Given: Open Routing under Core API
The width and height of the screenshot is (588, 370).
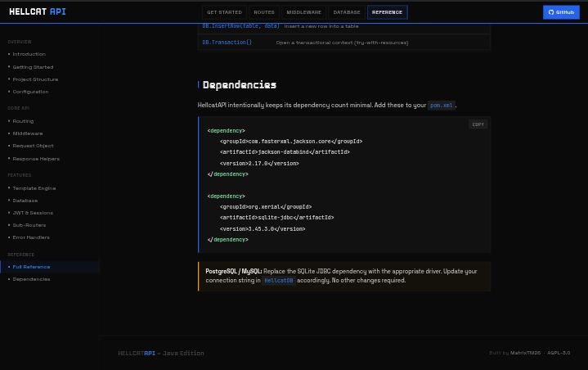Looking at the screenshot, I should point(23,121).
